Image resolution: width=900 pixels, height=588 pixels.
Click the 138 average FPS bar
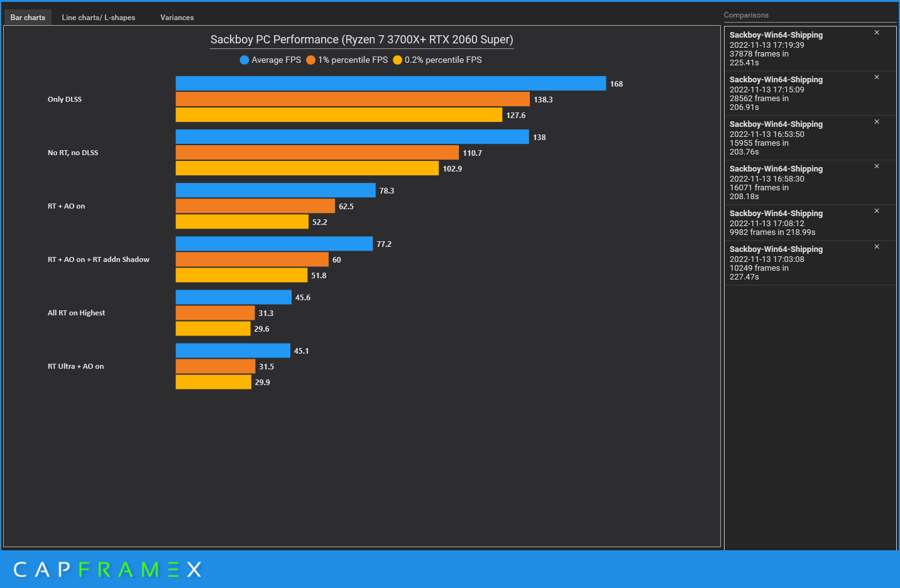[353, 137]
